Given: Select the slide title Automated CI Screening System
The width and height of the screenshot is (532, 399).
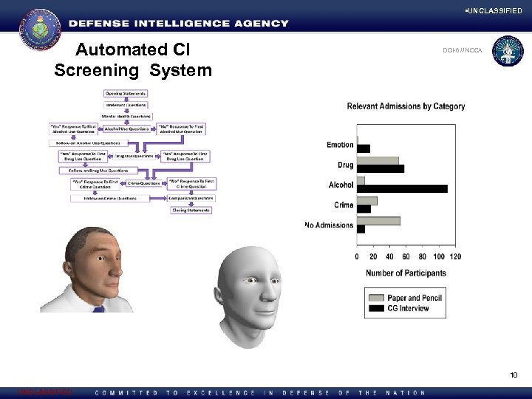Looking at the screenshot, I should point(133,60).
